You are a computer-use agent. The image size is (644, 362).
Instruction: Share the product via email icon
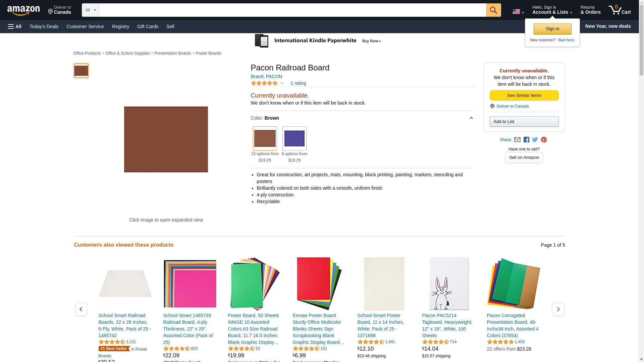[x=517, y=140]
